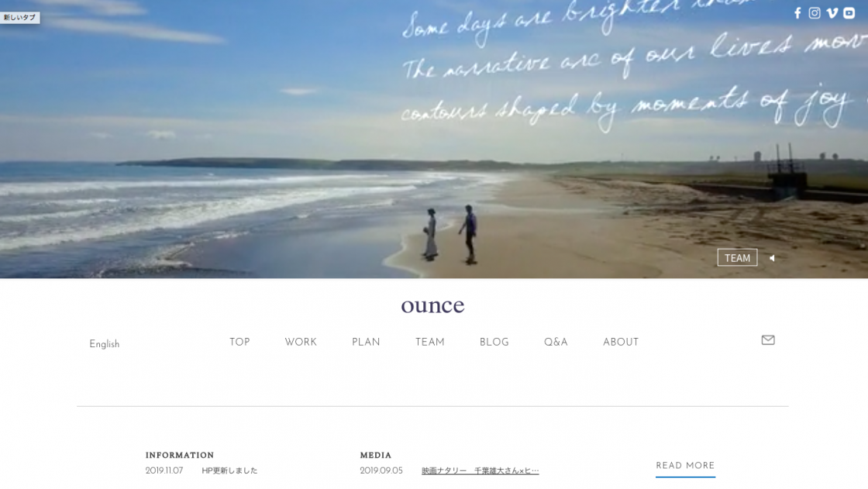Screen dimensions: 868x489
Task: Click the MEDIA heading
Action: coord(375,455)
